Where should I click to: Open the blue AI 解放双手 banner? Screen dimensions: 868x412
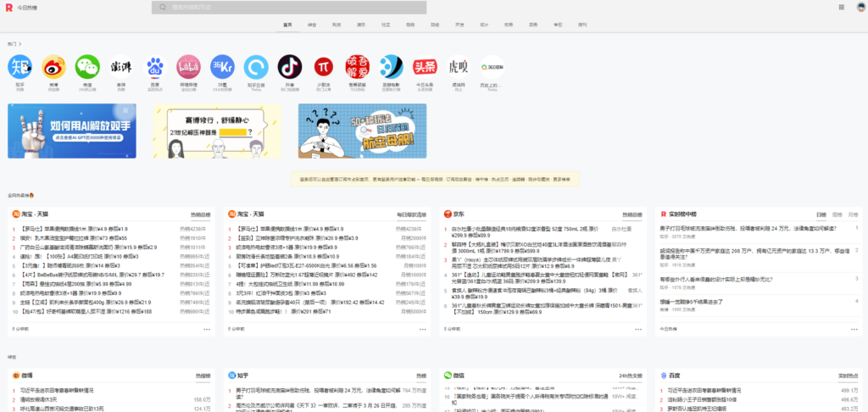(72, 131)
